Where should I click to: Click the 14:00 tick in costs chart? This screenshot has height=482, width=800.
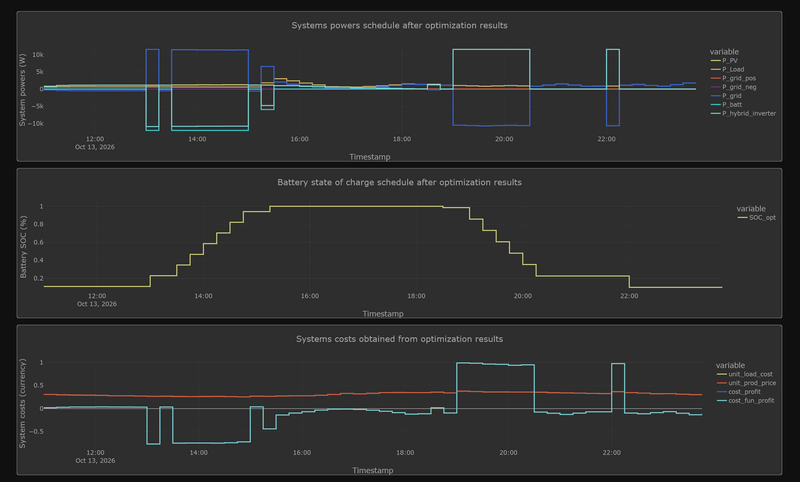click(198, 452)
